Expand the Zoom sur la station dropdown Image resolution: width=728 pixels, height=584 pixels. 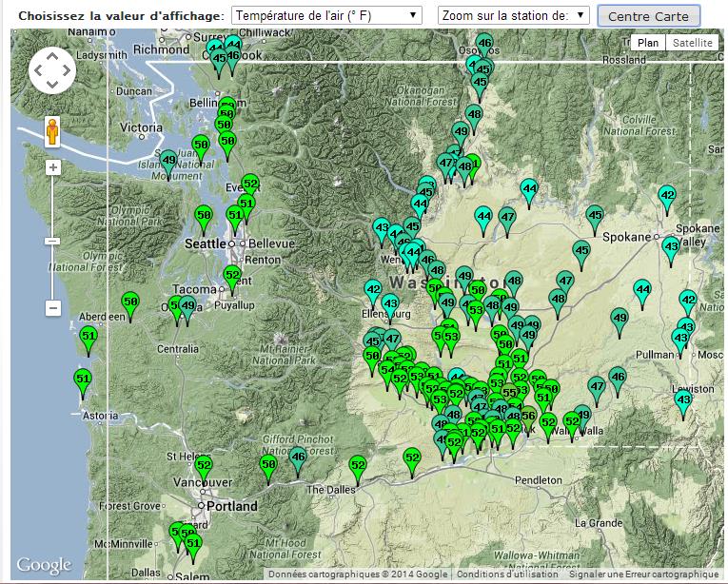(514, 16)
